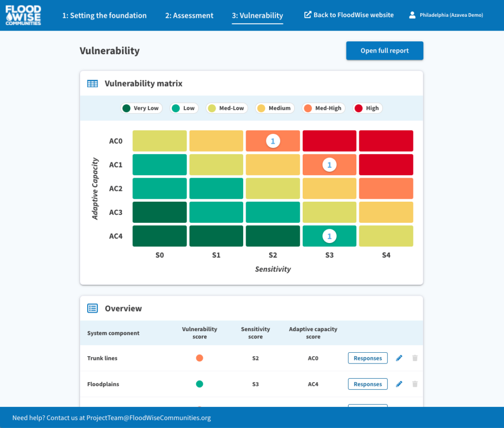Click the FloodWise Communities logo
504x428 pixels.
coord(23,15)
